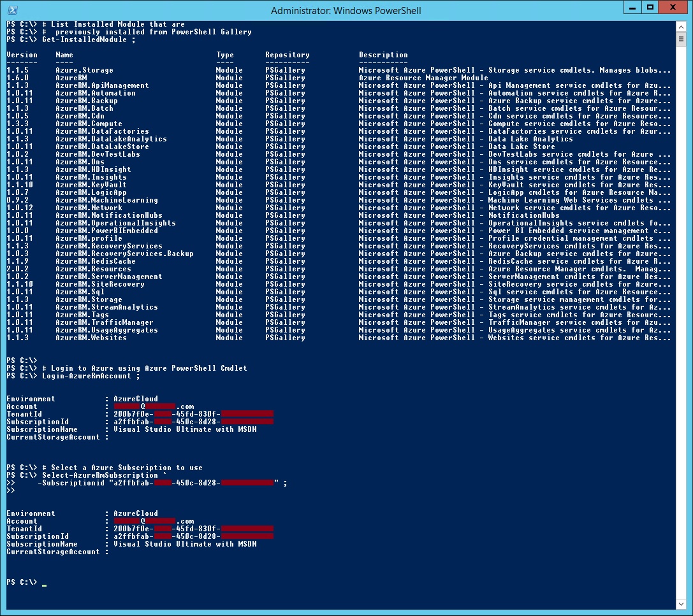This screenshot has height=616, width=693.
Task: Maximize the PowerShell window
Action: tap(650, 8)
